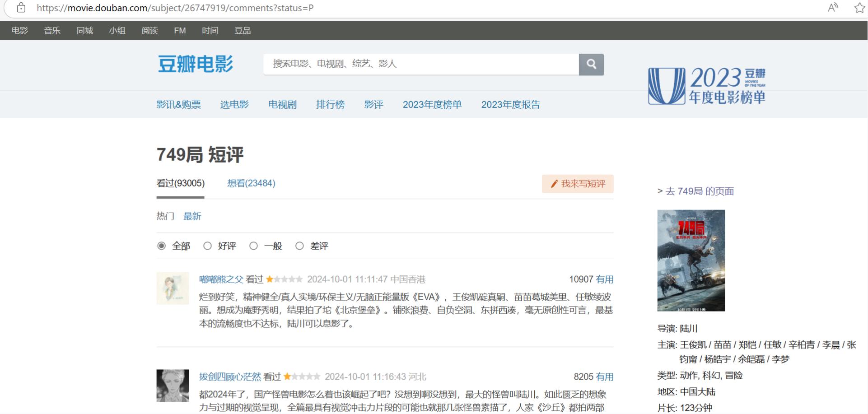This screenshot has width=868, height=414.
Task: Click the site info lock icon in address bar
Action: coord(21,8)
